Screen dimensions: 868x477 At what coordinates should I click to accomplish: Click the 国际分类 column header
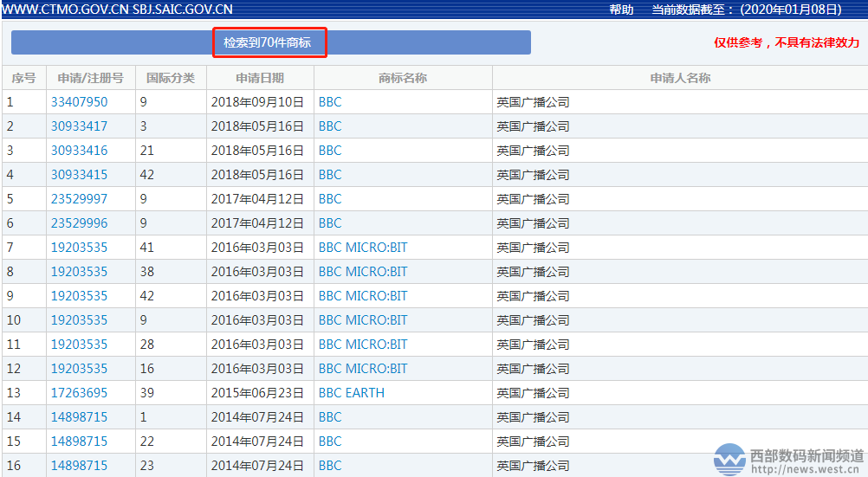(171, 78)
